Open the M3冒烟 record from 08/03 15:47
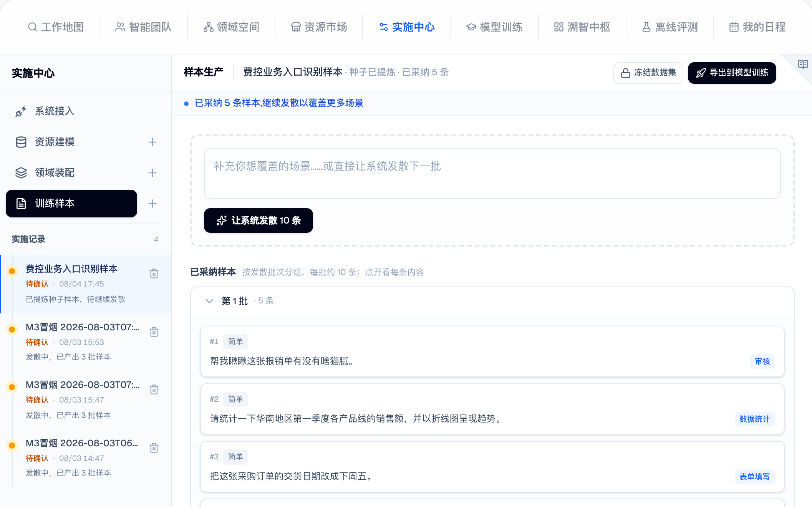Viewport: 812px width, 507px height. (86, 400)
